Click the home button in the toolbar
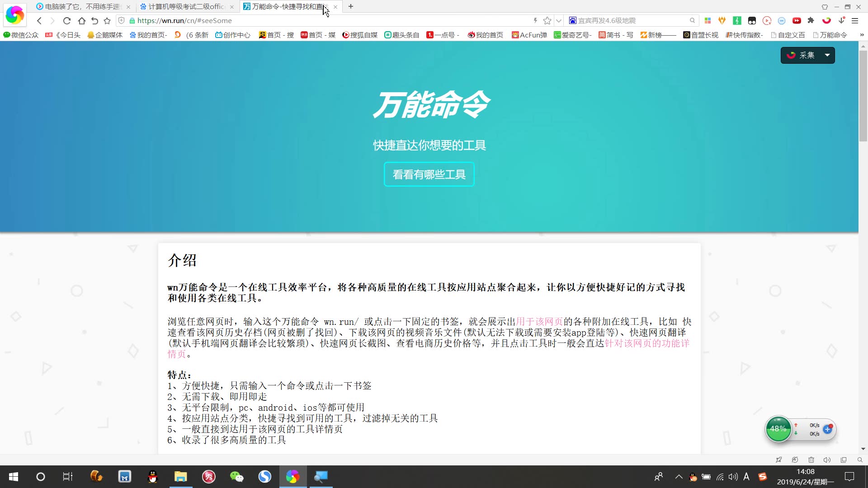Viewport: 868px width, 488px height. pos(82,20)
